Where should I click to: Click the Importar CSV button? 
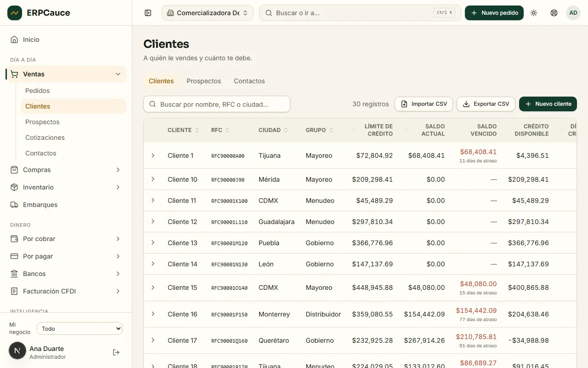(x=424, y=104)
